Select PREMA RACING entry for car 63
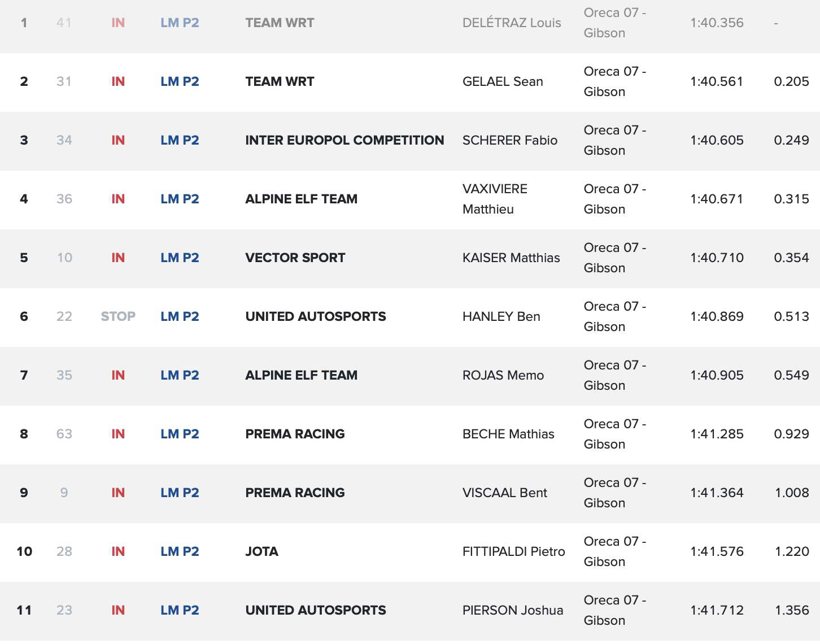The width and height of the screenshot is (820, 644). coord(295,434)
